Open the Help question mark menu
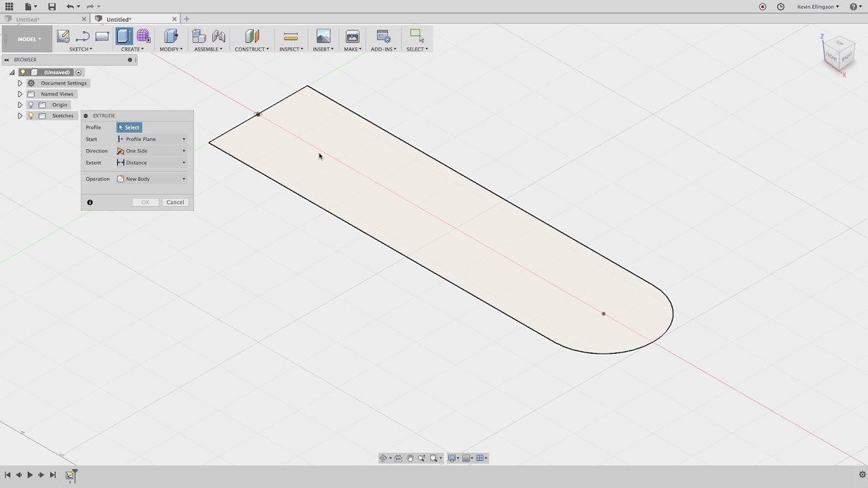 tap(854, 7)
